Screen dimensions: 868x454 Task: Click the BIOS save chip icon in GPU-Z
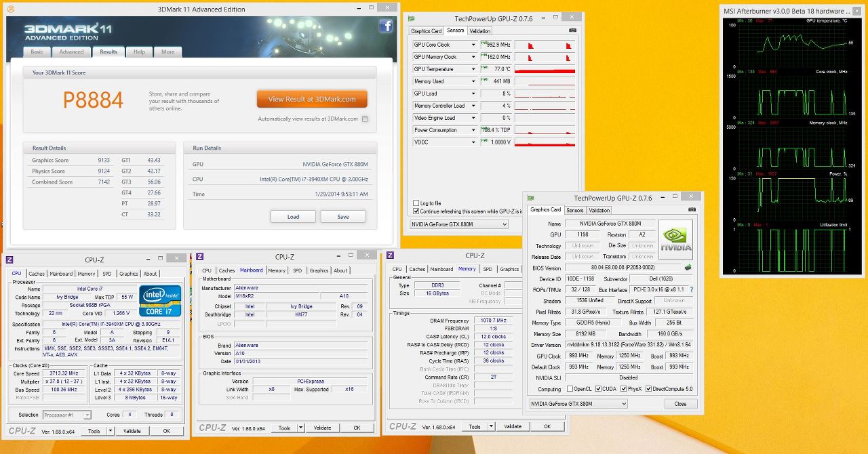[x=688, y=268]
